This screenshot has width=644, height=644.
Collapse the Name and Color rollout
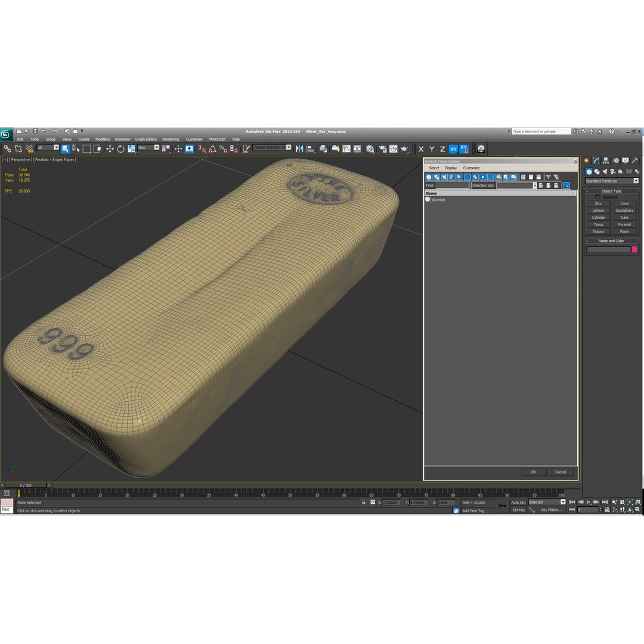(x=611, y=241)
